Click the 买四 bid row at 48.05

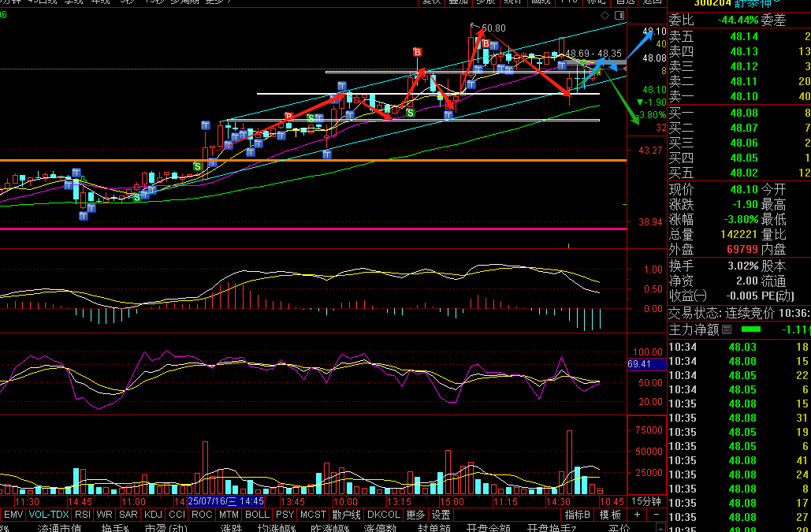pyautogui.click(x=739, y=158)
